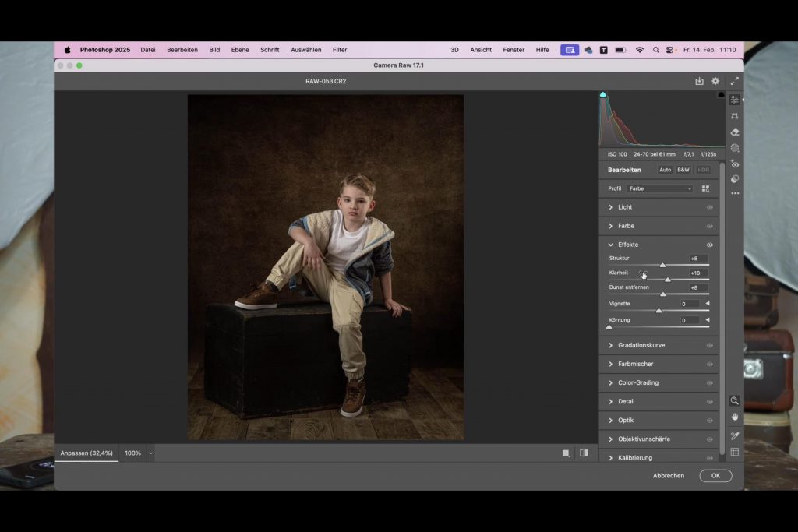Open the Profil dropdown showing Farbe
Screen dimensions: 798x532
point(659,188)
